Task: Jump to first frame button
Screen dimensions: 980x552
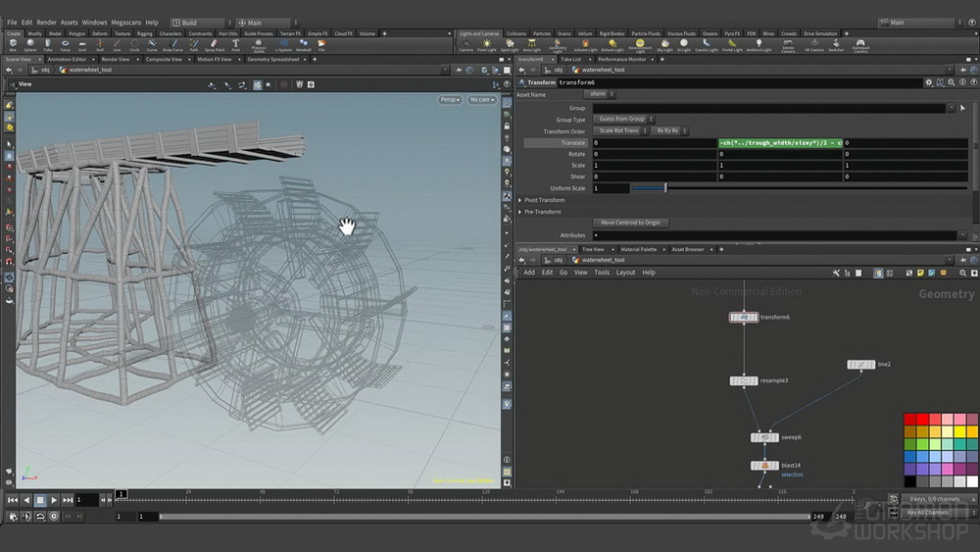Action: pos(13,500)
